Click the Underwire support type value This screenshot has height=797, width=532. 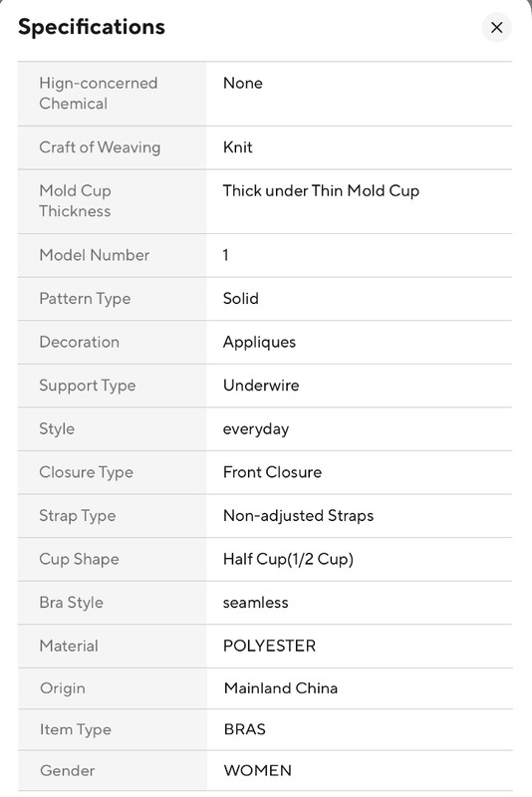pos(261,386)
